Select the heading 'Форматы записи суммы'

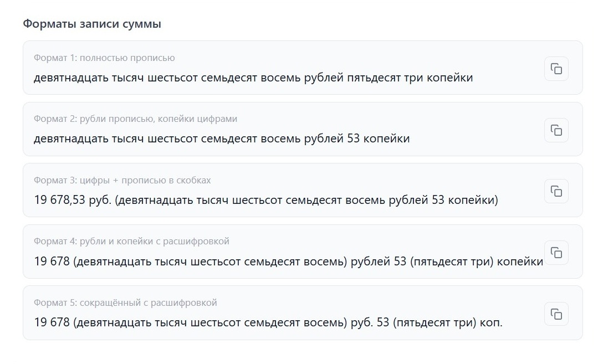click(x=90, y=24)
